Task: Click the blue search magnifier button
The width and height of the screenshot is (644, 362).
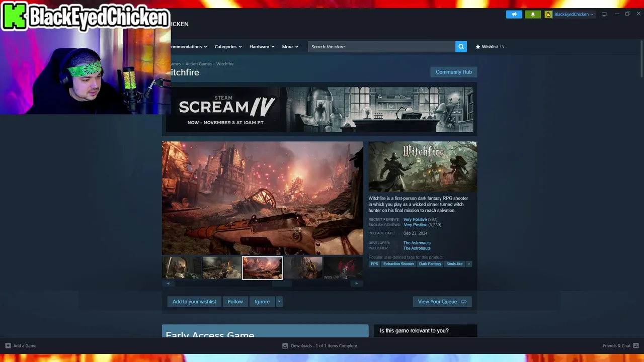Action: [461, 47]
